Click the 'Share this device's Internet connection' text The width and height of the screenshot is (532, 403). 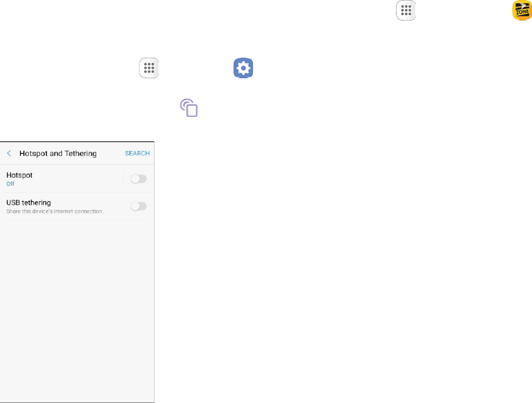54,211
